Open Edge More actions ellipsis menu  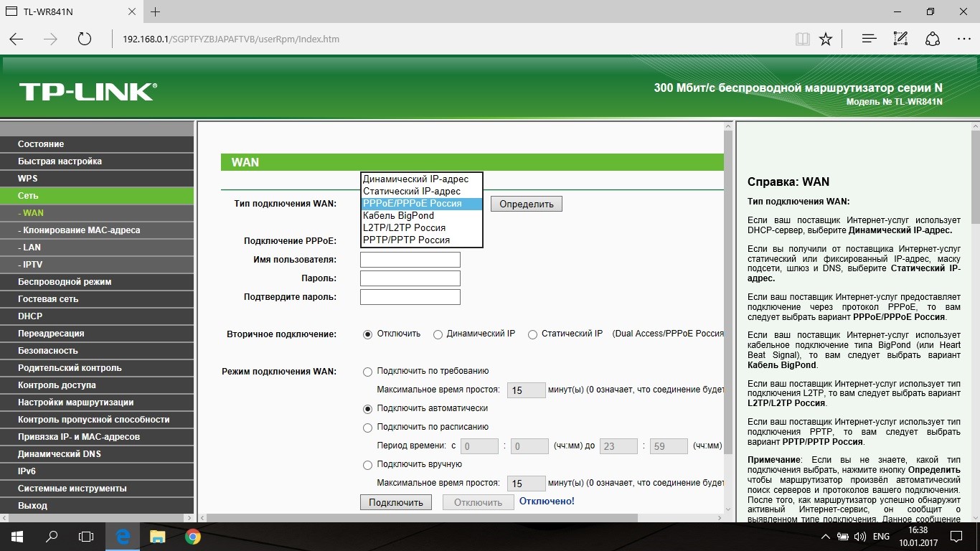pos(963,39)
